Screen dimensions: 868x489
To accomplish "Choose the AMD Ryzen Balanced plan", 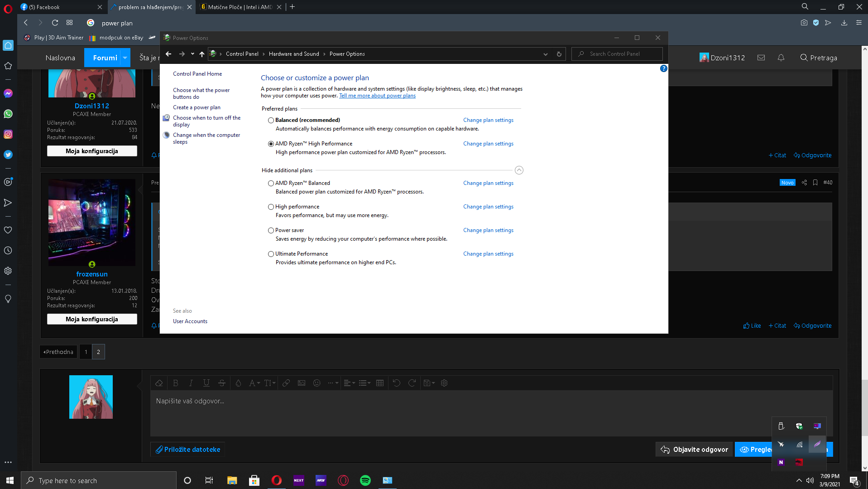I will (x=271, y=183).
